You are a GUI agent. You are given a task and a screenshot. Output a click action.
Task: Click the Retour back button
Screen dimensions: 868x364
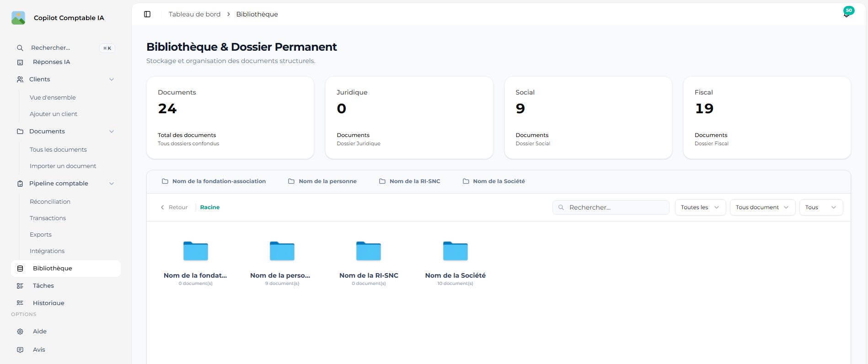(x=174, y=207)
